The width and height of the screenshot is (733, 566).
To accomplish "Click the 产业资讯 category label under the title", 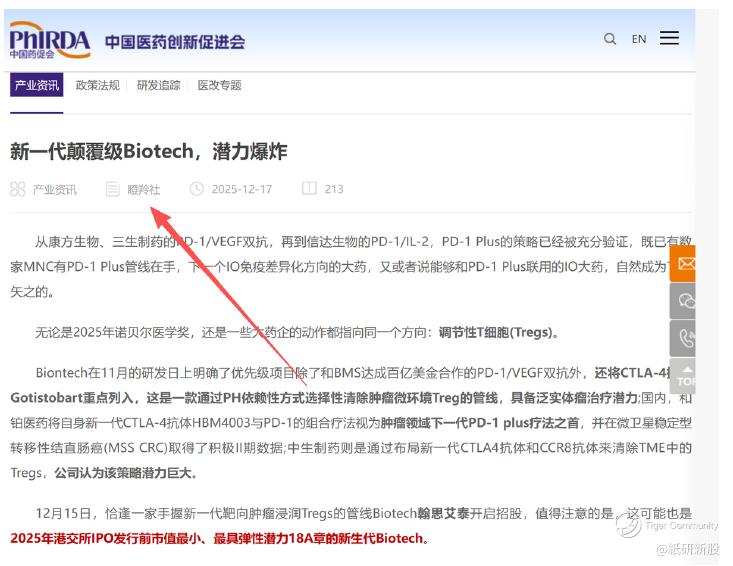I will (x=55, y=189).
